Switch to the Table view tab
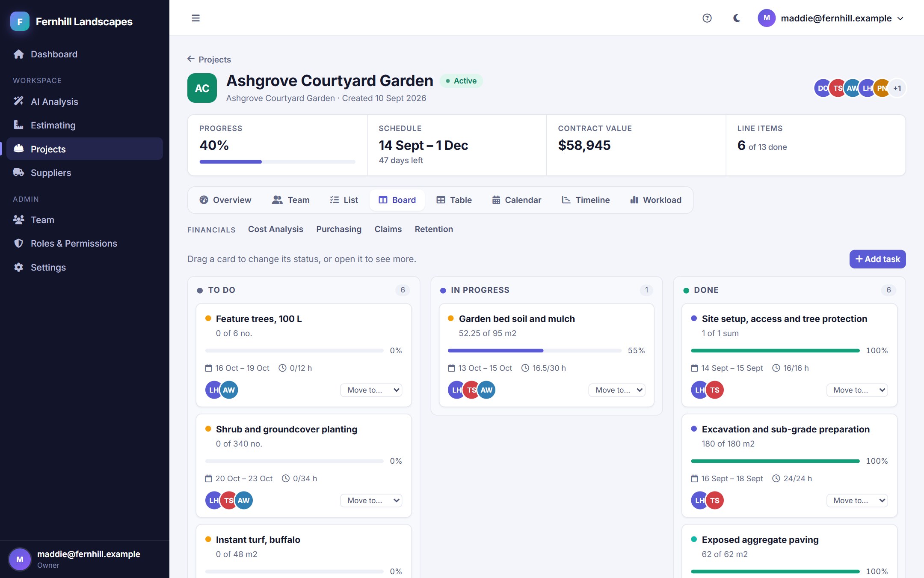 tap(454, 200)
